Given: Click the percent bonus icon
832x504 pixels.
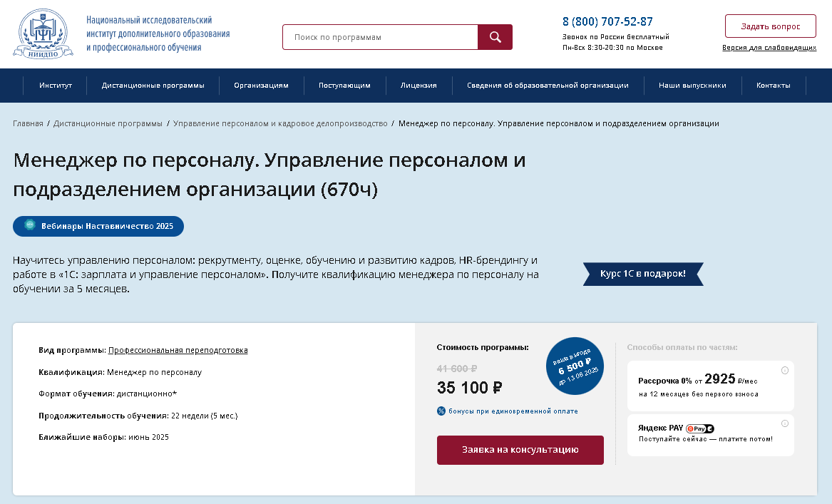Looking at the screenshot, I should point(441,411).
